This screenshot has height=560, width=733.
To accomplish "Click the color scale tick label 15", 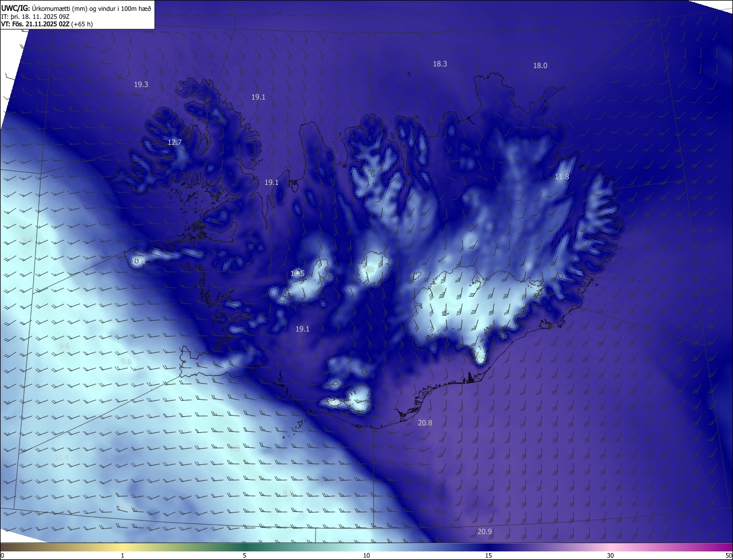I will [x=488, y=556].
